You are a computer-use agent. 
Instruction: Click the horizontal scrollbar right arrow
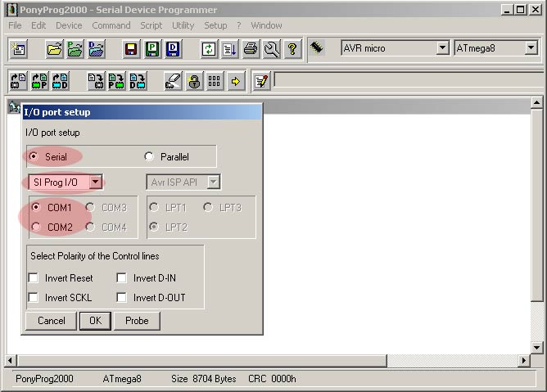[x=524, y=361]
